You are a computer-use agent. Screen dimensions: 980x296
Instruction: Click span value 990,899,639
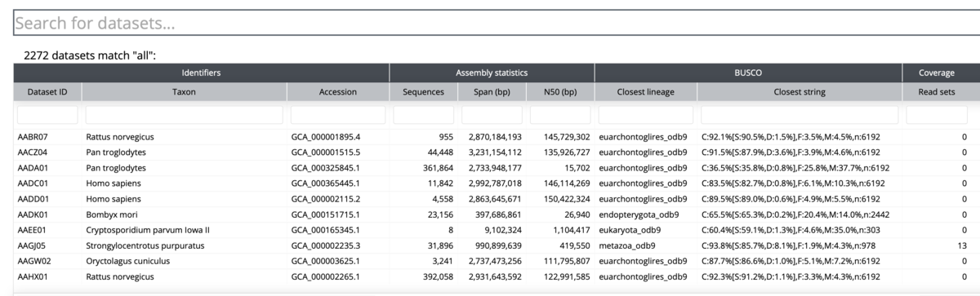(x=495, y=245)
